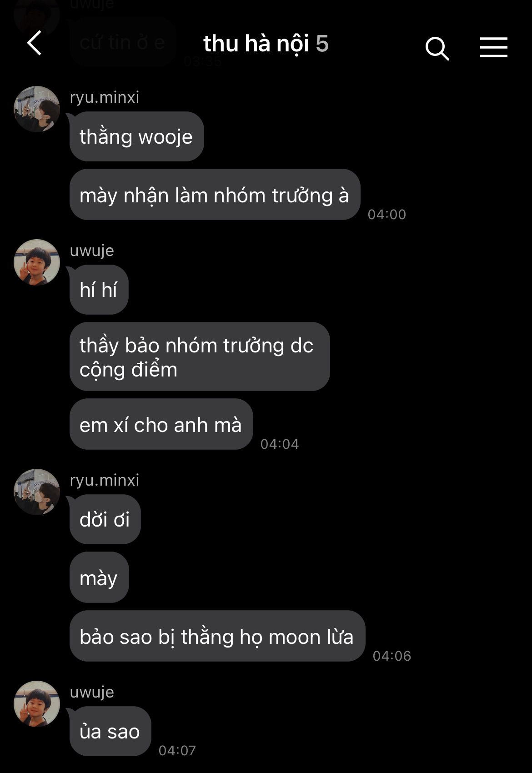Screen dimensions: 532x773
Task: Select the 'dời ơi' message bubble
Action: coord(105,519)
